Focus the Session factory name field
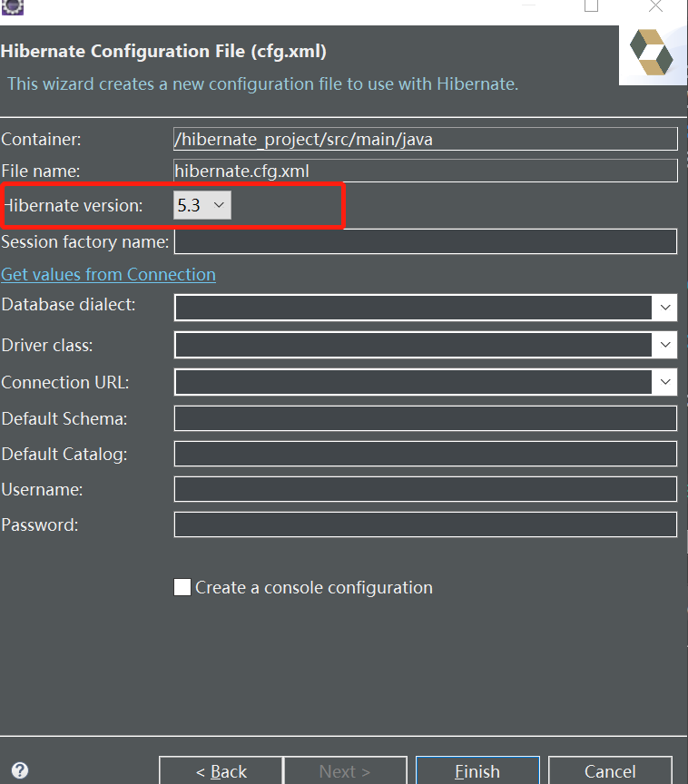The image size is (688, 784). point(426,241)
